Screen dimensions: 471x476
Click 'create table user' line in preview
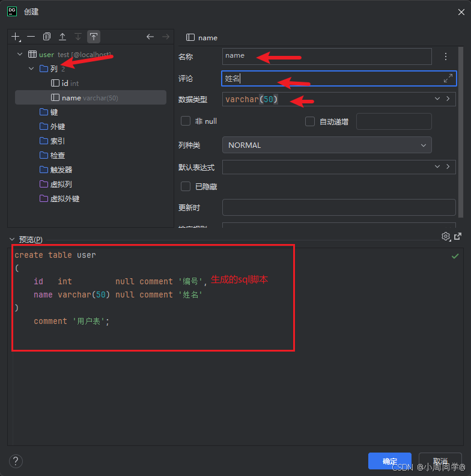click(55, 255)
